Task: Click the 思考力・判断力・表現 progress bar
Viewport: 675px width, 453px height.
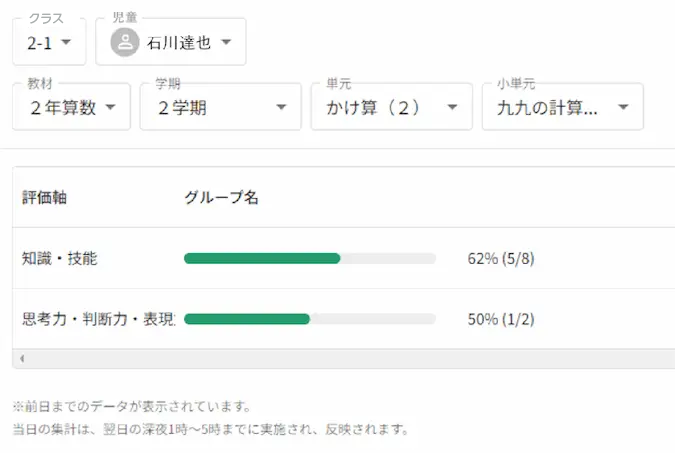Action: pos(310,319)
